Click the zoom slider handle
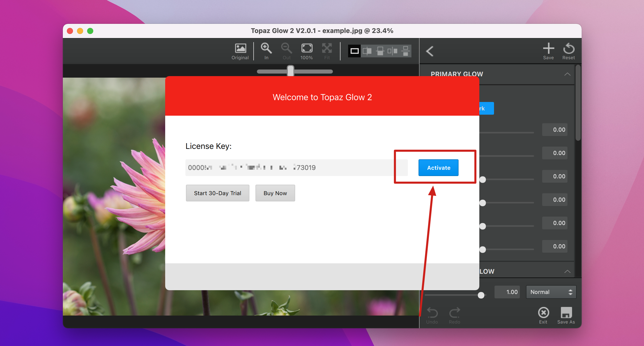Viewport: 644px width, 346px height. click(290, 71)
